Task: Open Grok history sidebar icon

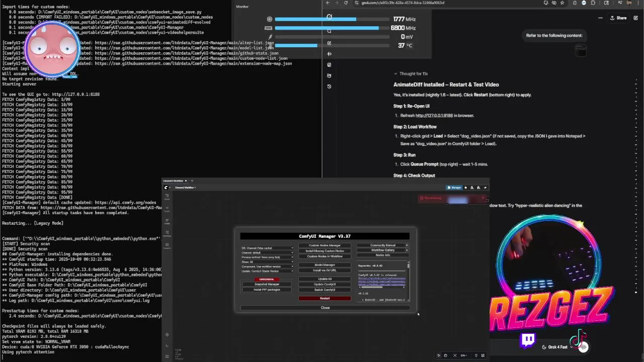Action: click(329, 86)
